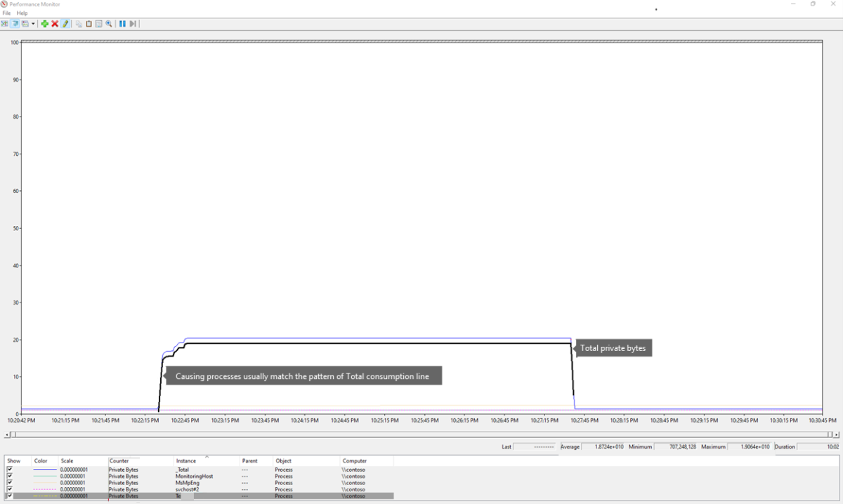Sort by Show column header
Viewport: 843px width, 504px height.
point(18,461)
